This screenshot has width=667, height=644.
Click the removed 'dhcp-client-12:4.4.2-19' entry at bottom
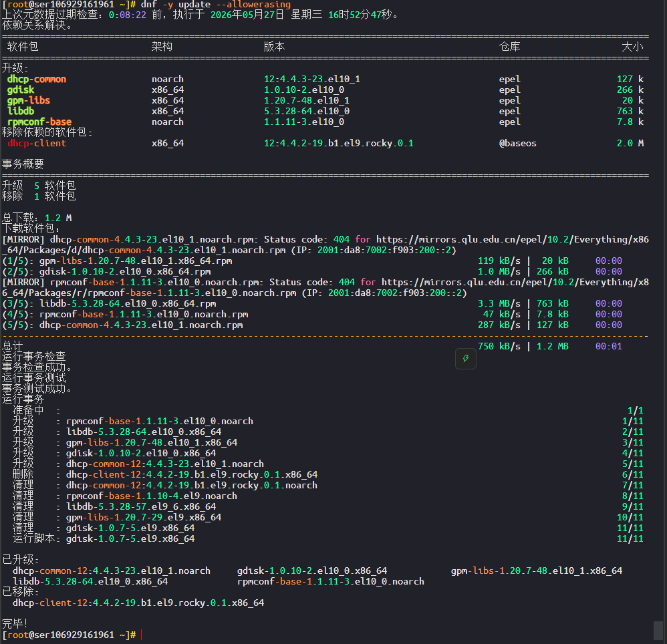click(138, 603)
